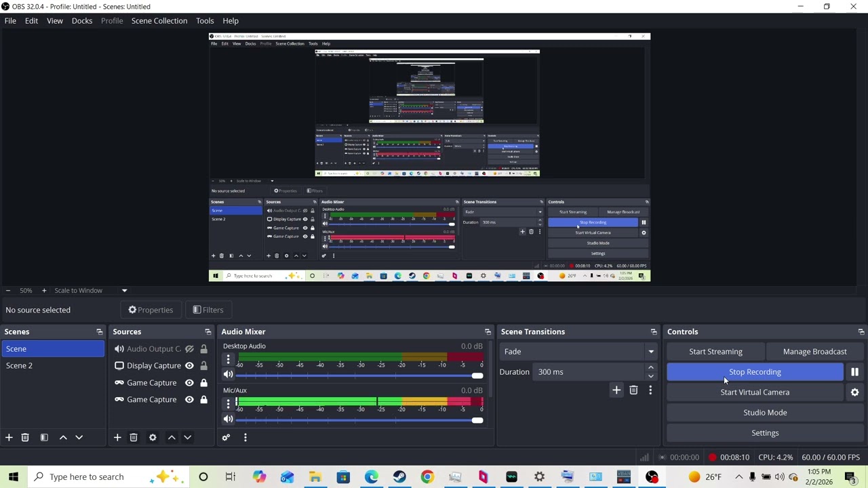
Task: Move scene down in Scenes list
Action: tap(79, 438)
